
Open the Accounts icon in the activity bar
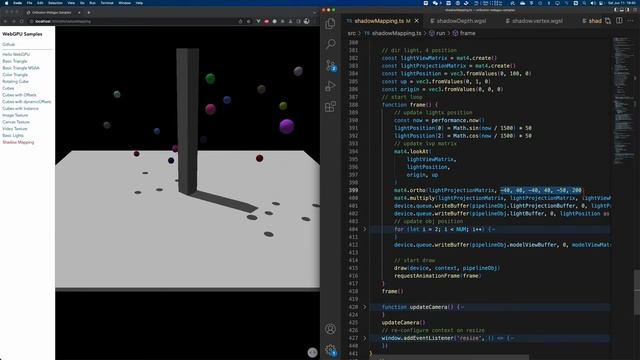(x=331, y=329)
